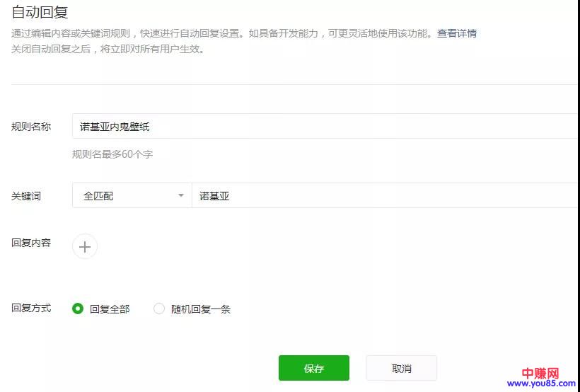Select the 回复全部 radio button
This screenshot has height=392, width=580.
click(x=78, y=309)
